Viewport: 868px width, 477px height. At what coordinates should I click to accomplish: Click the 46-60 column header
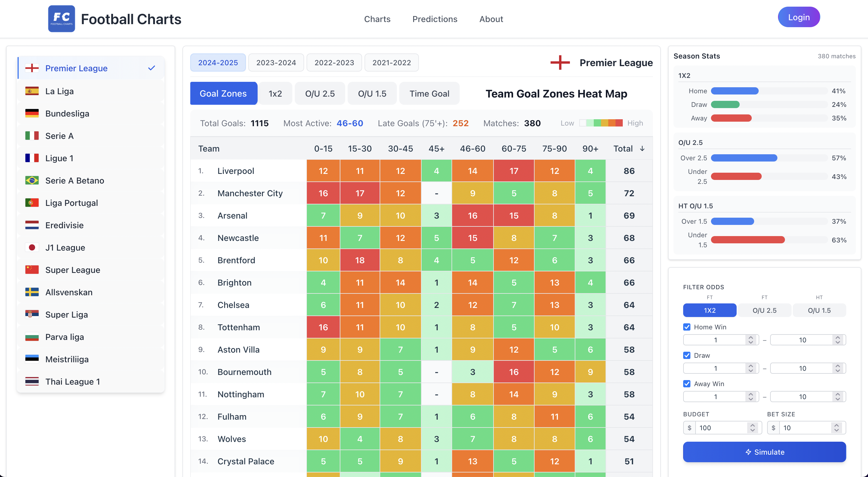(472, 149)
